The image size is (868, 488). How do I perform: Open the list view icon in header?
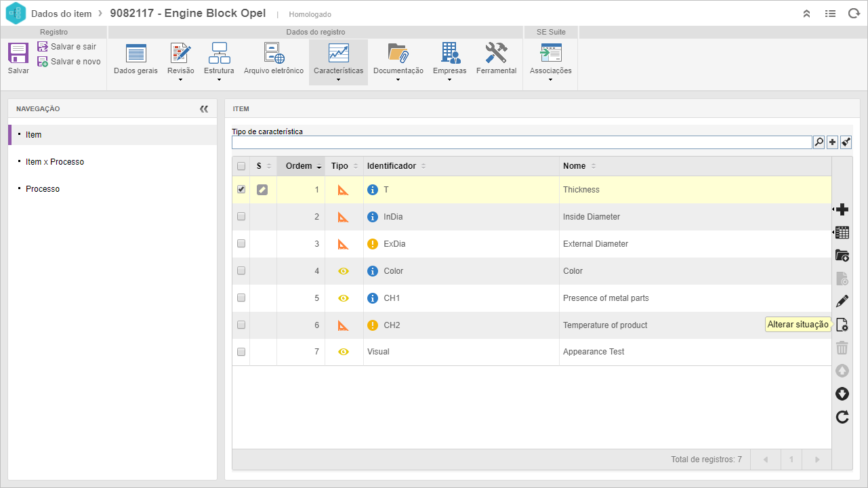[x=830, y=14]
